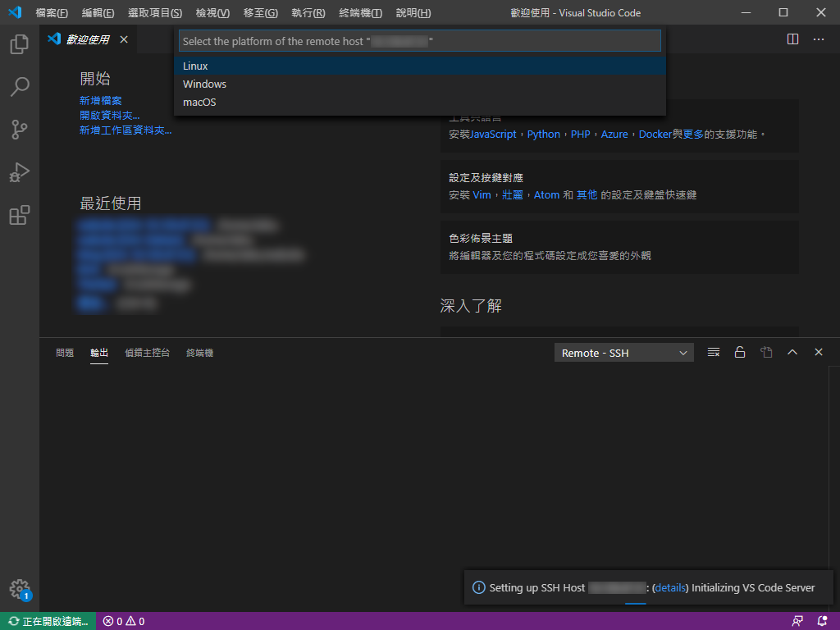Image resolution: width=840 pixels, height=630 pixels.
Task: Open the Manage gear icon
Action: pyautogui.click(x=20, y=589)
